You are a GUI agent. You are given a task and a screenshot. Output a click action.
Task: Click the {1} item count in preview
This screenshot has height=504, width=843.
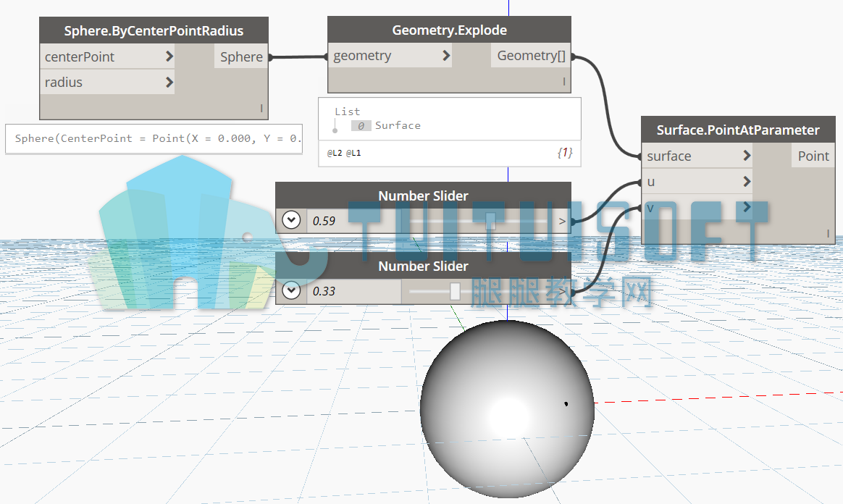tap(565, 153)
